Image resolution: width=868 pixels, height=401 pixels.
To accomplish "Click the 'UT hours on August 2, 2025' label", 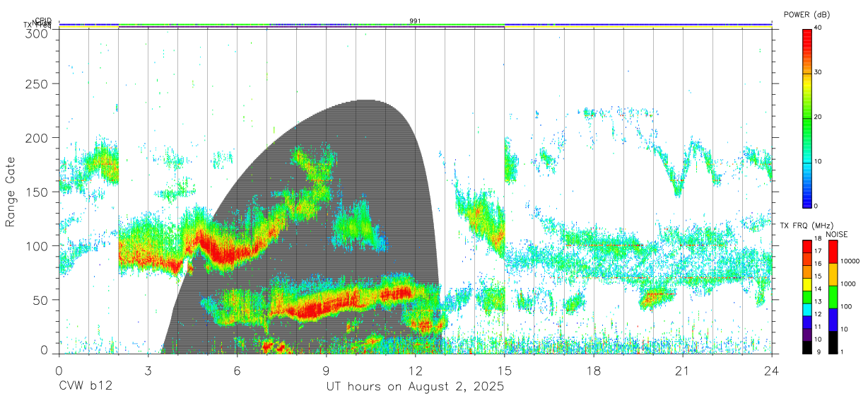I will tap(415, 387).
